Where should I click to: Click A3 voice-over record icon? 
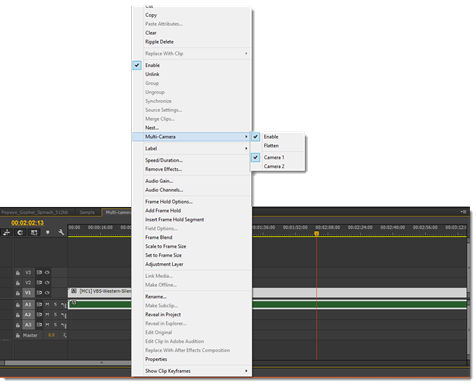click(64, 325)
